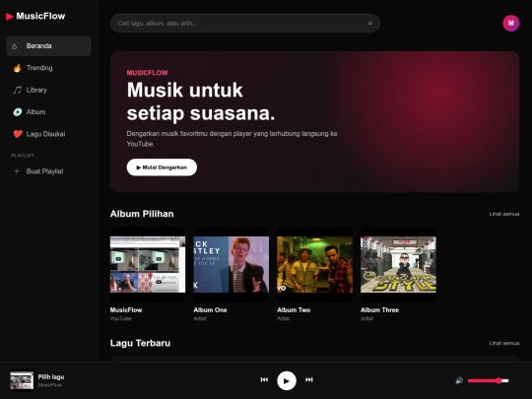Open the Album sidebar entry

(x=48, y=112)
